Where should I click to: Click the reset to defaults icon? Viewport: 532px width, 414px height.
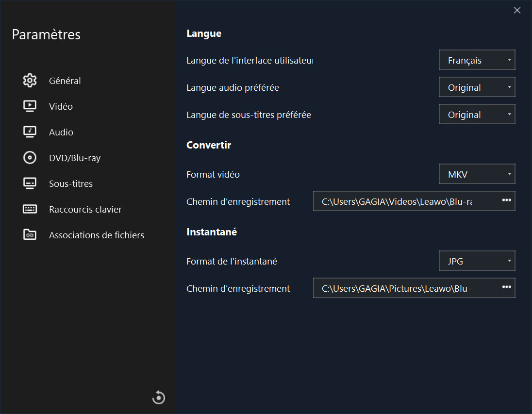[159, 397]
